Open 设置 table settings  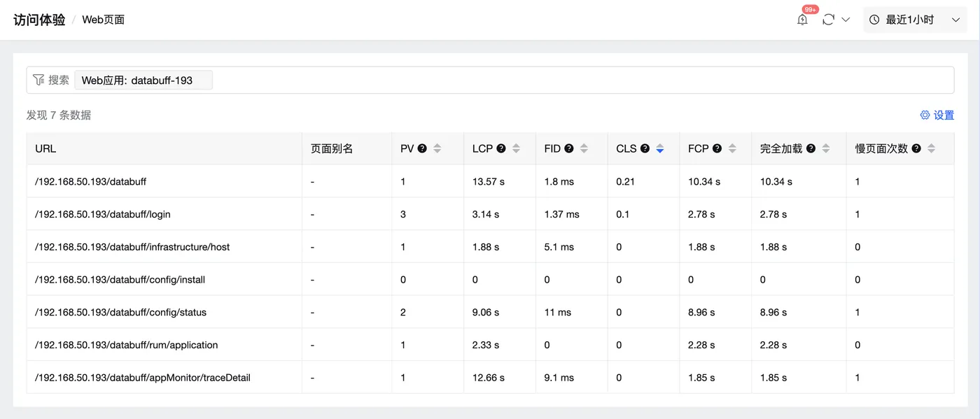click(937, 115)
